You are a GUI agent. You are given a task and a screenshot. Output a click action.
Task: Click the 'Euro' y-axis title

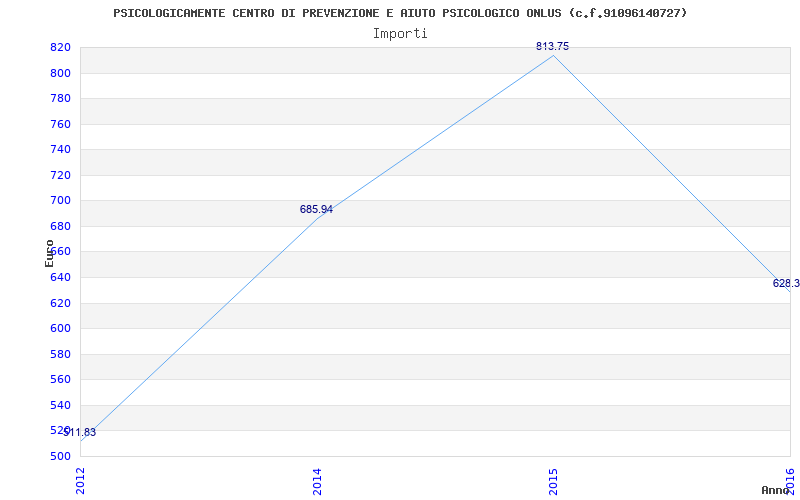click(49, 253)
